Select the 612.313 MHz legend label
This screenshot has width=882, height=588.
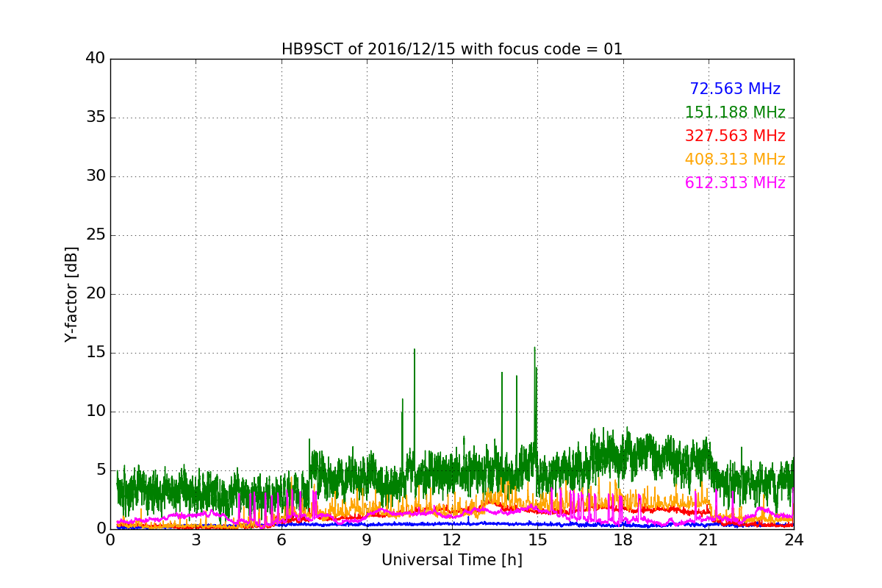coord(735,183)
